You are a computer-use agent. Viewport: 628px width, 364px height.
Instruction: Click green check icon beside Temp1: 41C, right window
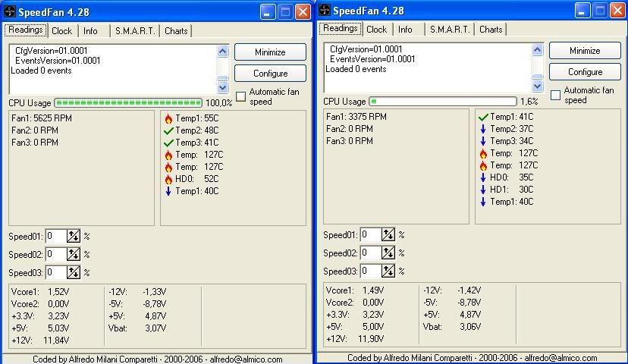click(x=483, y=117)
